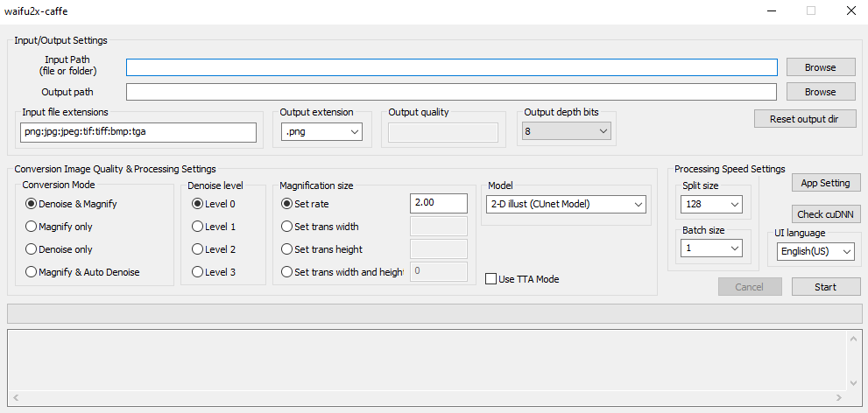Open the Output depth bits dropdown

pos(567,131)
